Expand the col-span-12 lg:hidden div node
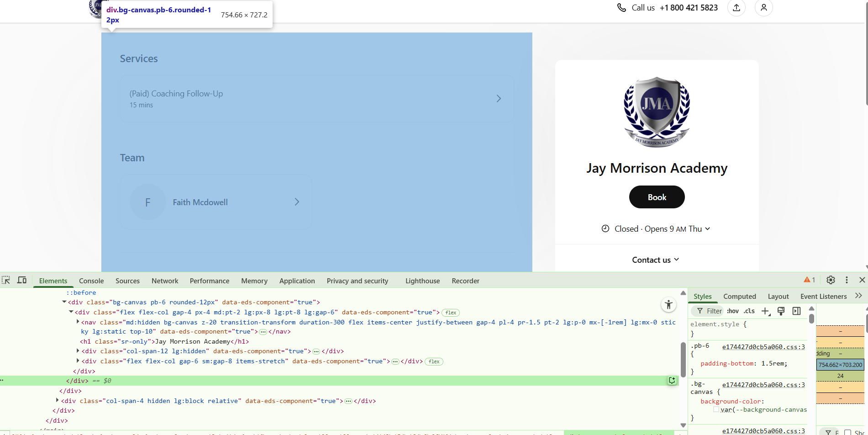The image size is (868, 435). [x=78, y=351]
